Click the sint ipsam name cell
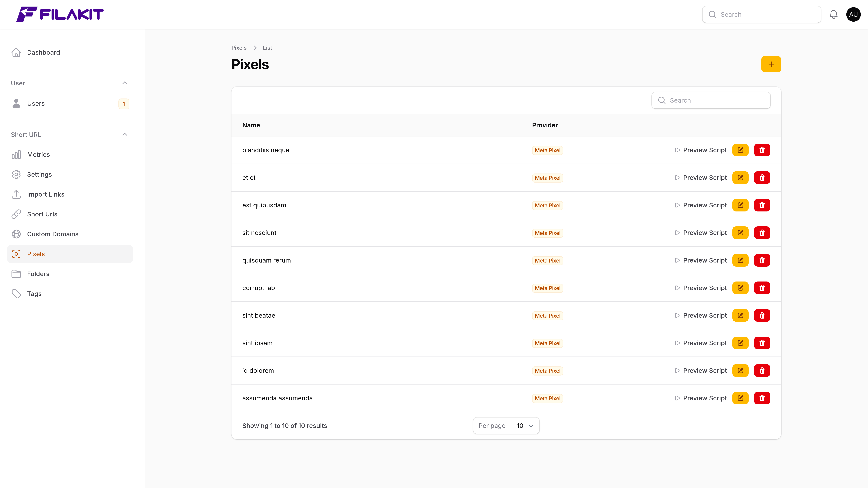The width and height of the screenshot is (868, 488). pos(257,343)
